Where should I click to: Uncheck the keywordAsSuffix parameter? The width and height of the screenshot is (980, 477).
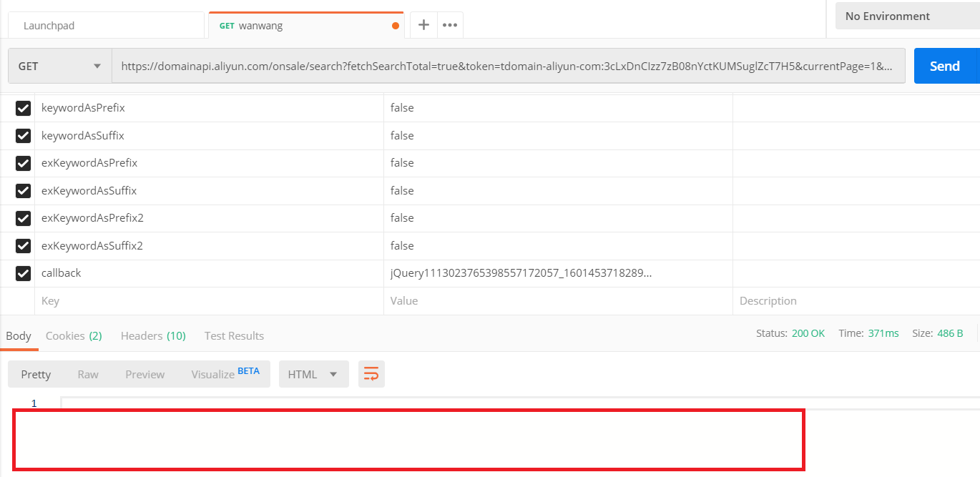(x=23, y=136)
